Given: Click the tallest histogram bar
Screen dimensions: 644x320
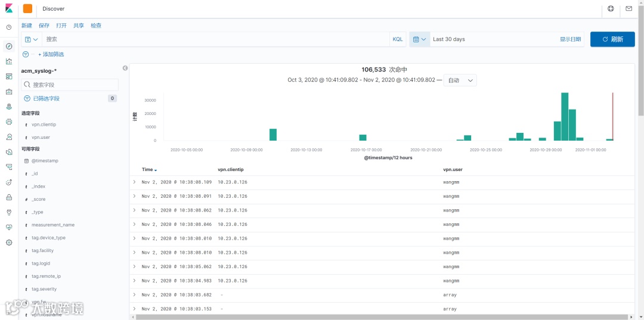Looking at the screenshot, I should point(565,117).
